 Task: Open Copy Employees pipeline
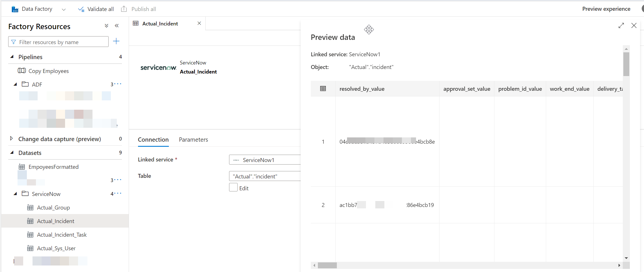pos(48,71)
